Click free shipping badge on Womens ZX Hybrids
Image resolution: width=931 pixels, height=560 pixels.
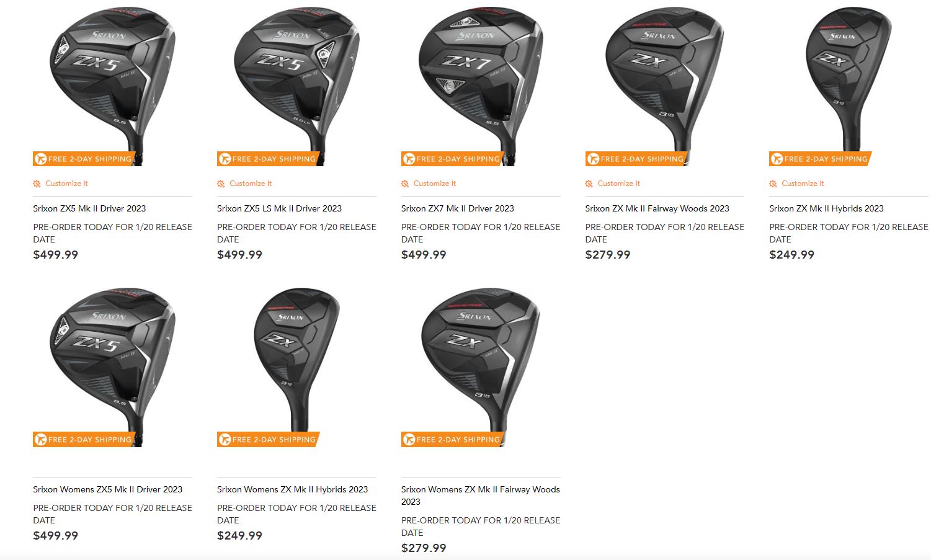268,440
